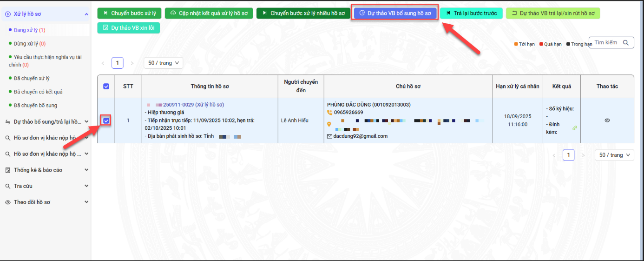644x261 pixels.
Task: Uncheck the checkbox for row 1
Action: point(106,121)
